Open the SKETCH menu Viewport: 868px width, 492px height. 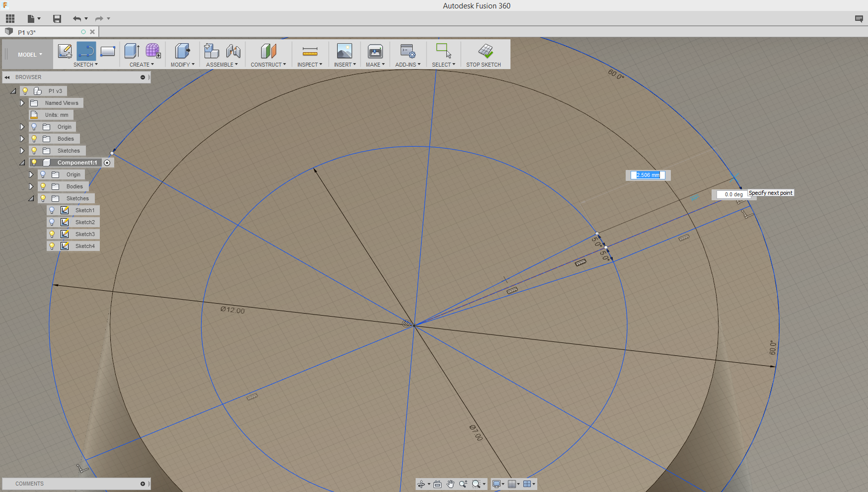tap(85, 65)
